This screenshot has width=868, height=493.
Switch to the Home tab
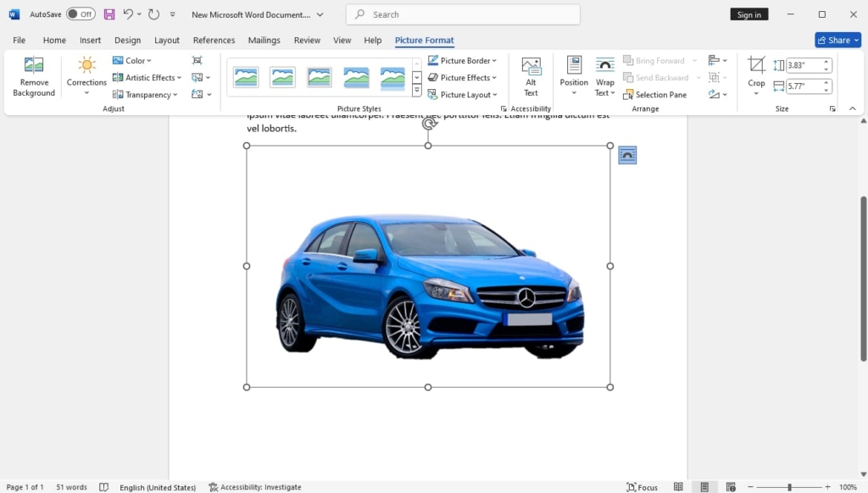tap(54, 40)
